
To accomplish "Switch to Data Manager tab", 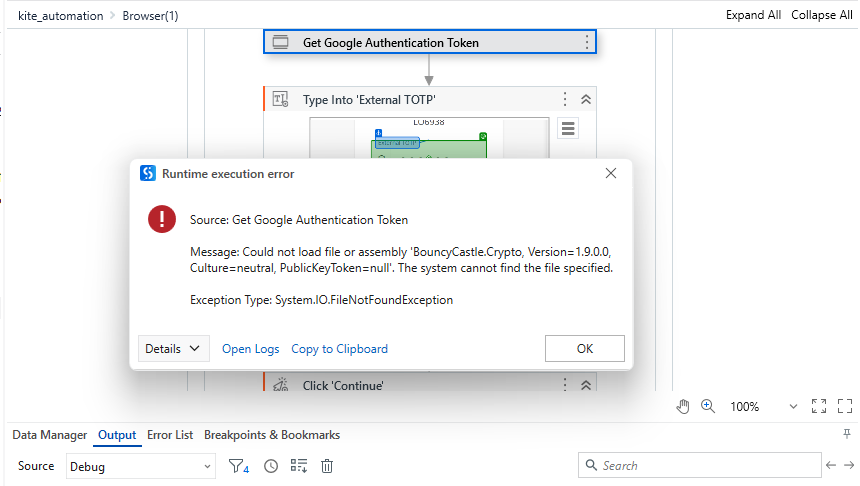I will pos(49,435).
